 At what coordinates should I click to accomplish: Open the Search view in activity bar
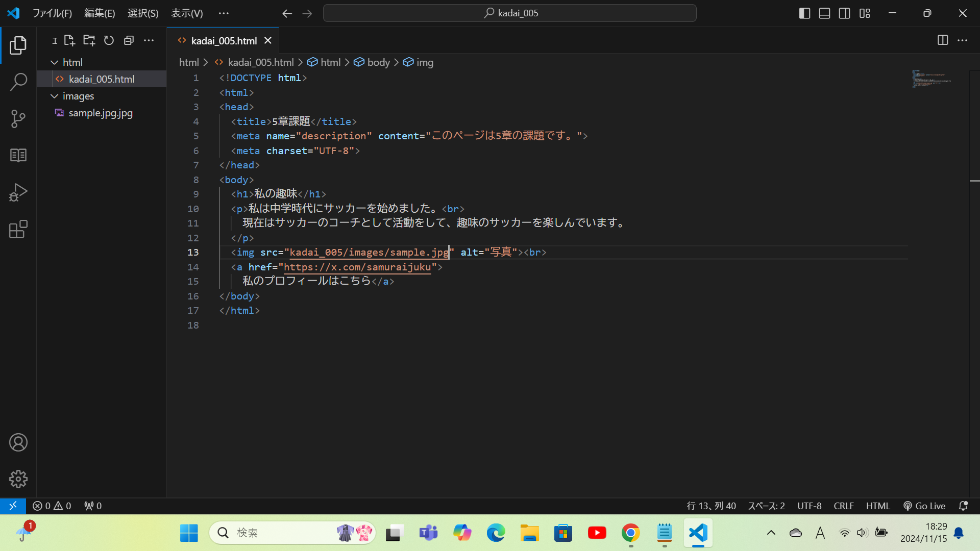click(18, 82)
